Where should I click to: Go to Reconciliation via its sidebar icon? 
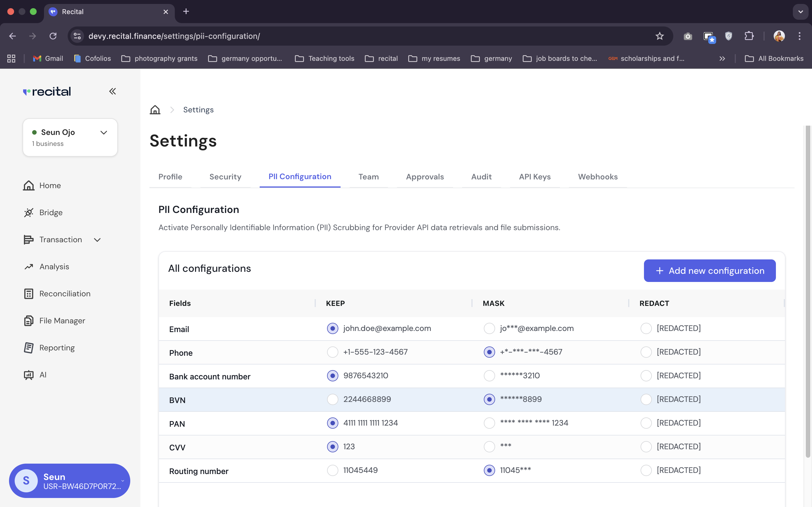point(29,293)
